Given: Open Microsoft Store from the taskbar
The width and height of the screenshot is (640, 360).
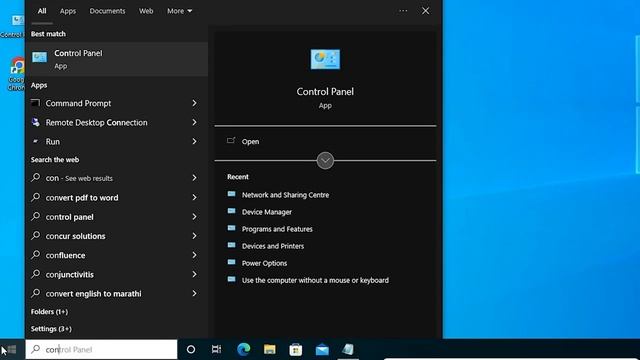Looking at the screenshot, I should 296,349.
